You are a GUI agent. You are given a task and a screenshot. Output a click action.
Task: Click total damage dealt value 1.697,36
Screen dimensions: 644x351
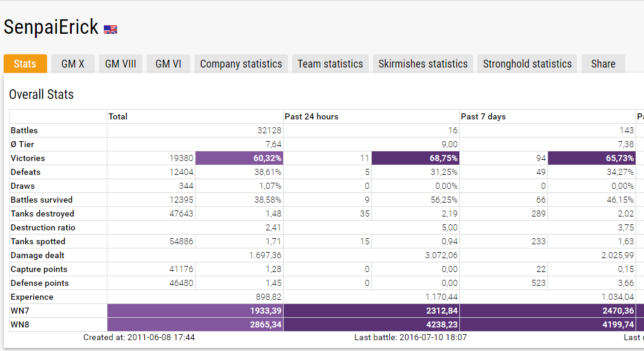266,255
